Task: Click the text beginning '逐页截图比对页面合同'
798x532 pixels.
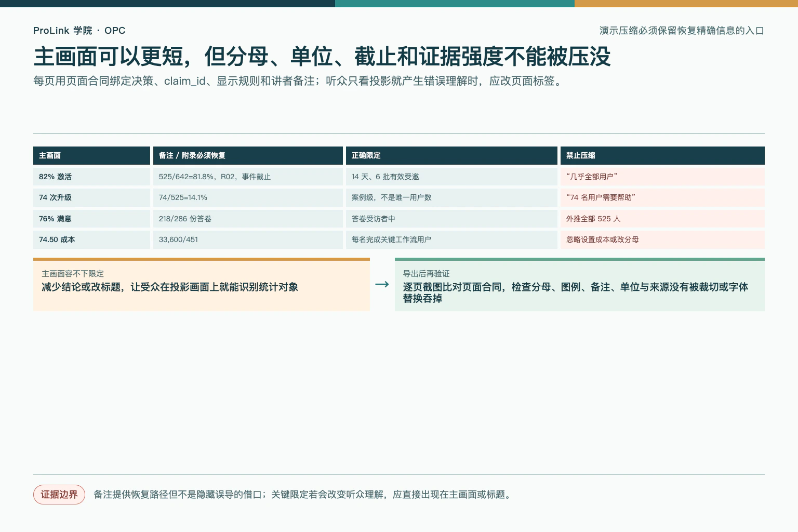Action: coord(576,292)
